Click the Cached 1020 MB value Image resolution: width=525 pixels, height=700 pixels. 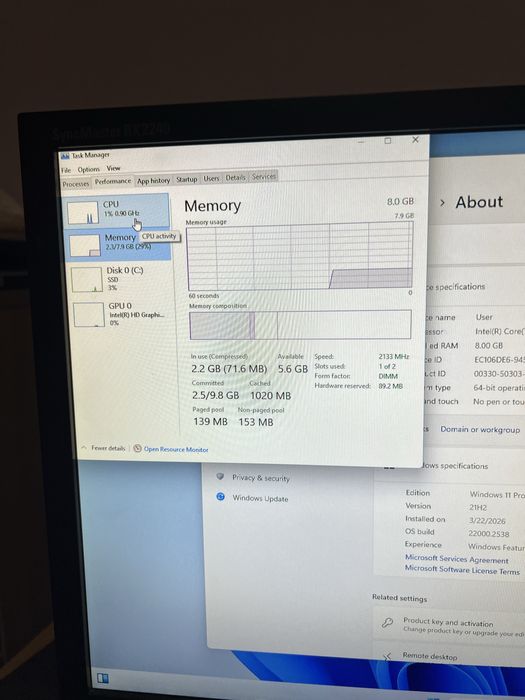(x=271, y=396)
